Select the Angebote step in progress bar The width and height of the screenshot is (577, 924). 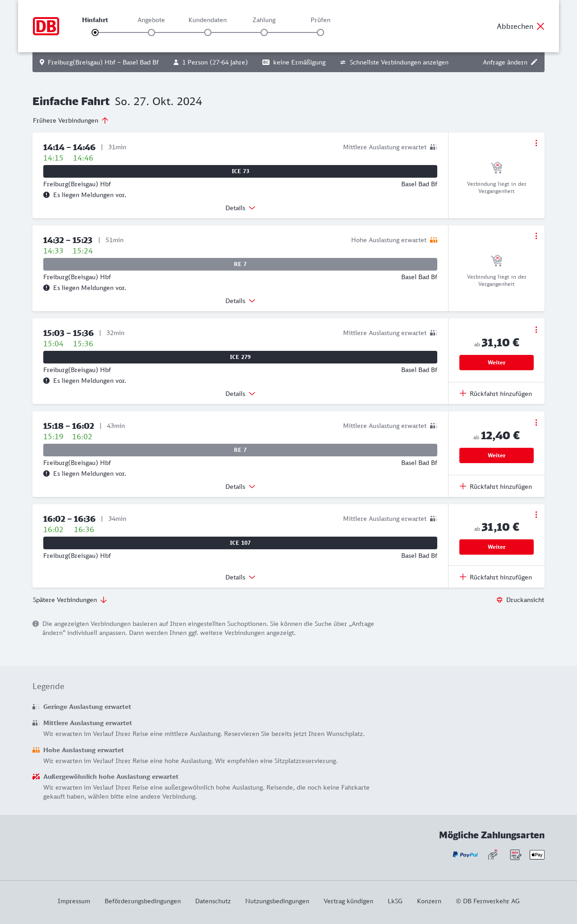[x=151, y=32]
